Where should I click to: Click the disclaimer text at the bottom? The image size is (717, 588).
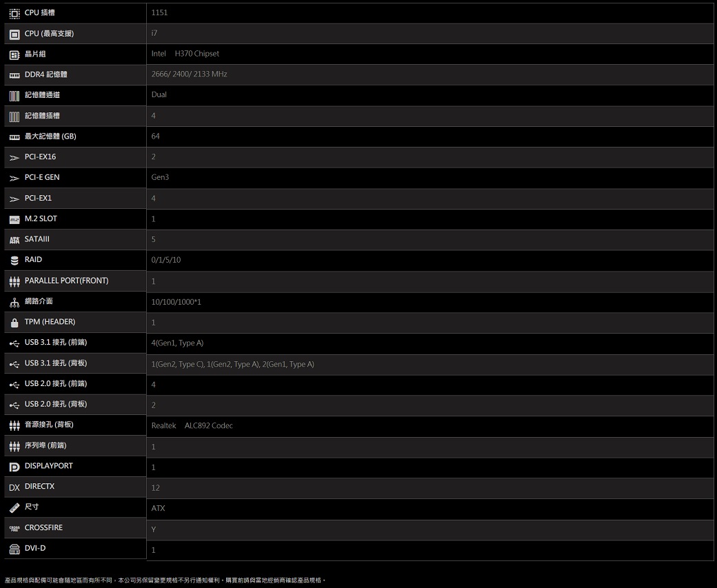(165, 580)
